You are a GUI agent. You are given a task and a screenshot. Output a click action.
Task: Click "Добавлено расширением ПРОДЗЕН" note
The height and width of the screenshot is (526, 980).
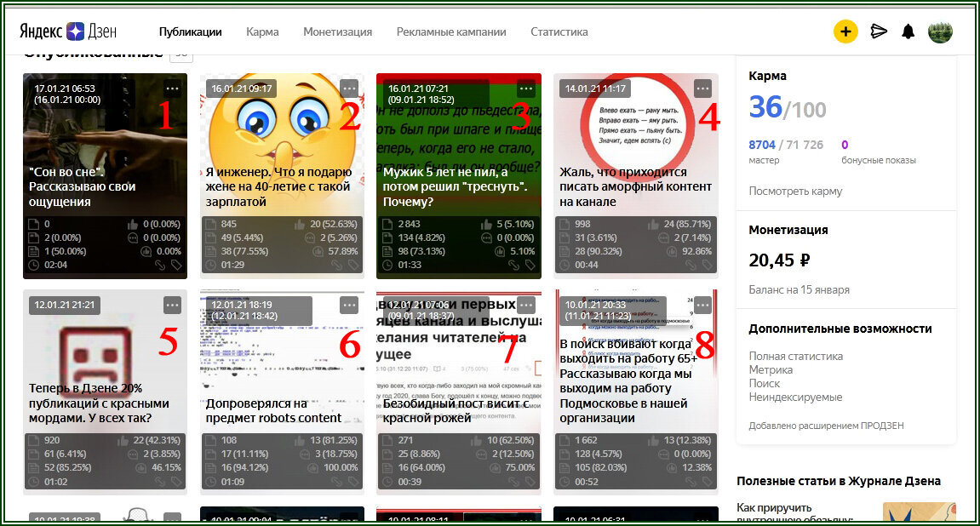click(826, 426)
